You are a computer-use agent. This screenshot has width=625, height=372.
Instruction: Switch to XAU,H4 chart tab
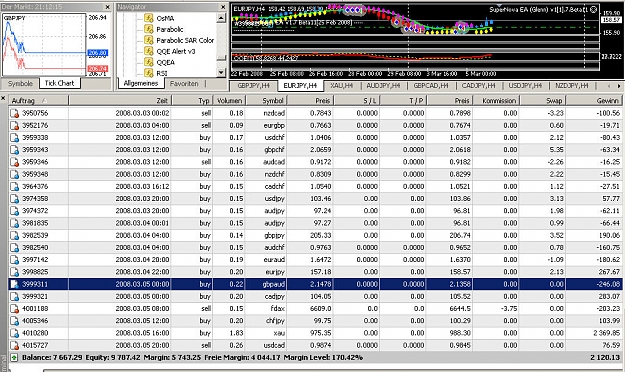click(x=342, y=86)
